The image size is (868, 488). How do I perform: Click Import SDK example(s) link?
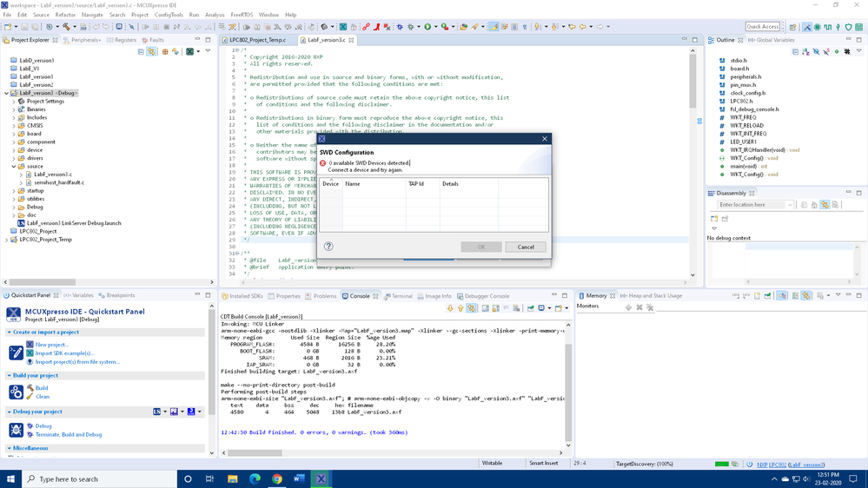click(x=65, y=353)
